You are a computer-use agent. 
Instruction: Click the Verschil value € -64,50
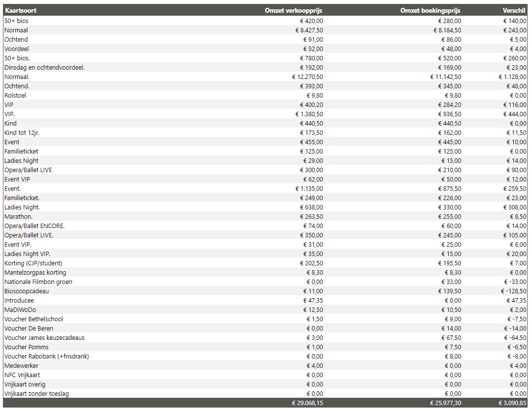[x=515, y=338]
